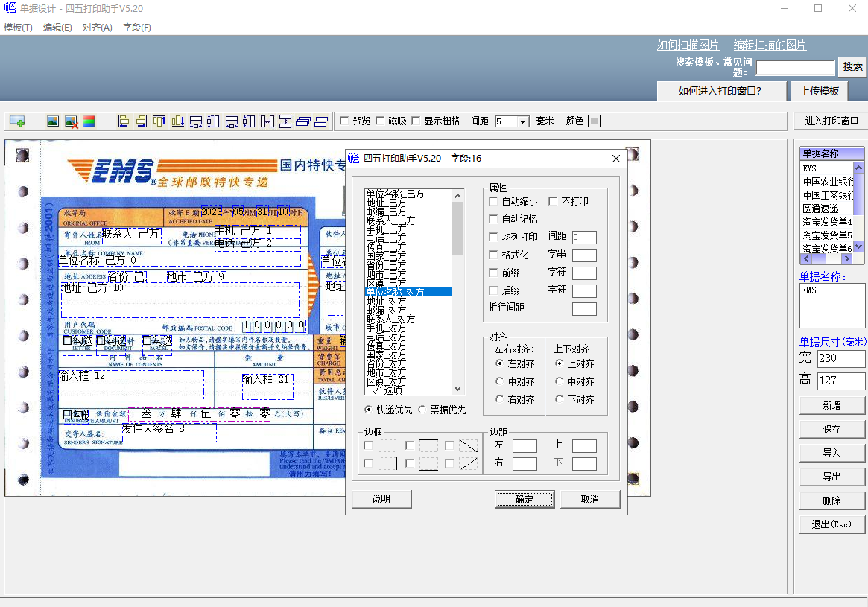This screenshot has width=868, height=607.
Task: Click the 确定 button in the dialog
Action: [x=524, y=499]
